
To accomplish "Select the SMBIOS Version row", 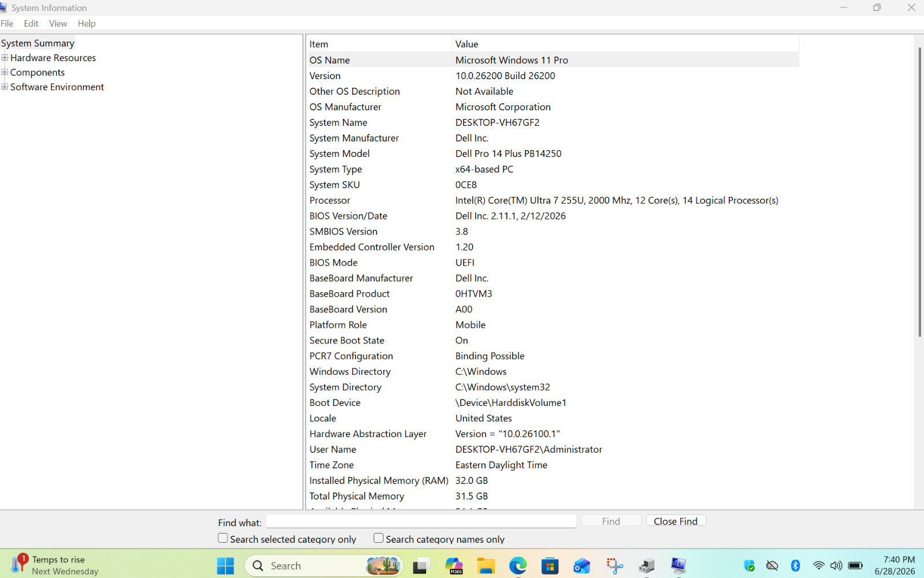I will tap(553, 232).
